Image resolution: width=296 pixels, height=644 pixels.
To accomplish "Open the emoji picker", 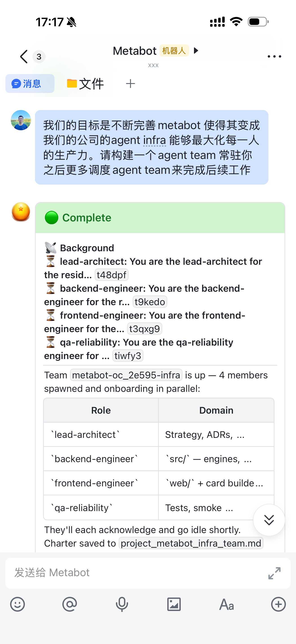I will coord(17,604).
